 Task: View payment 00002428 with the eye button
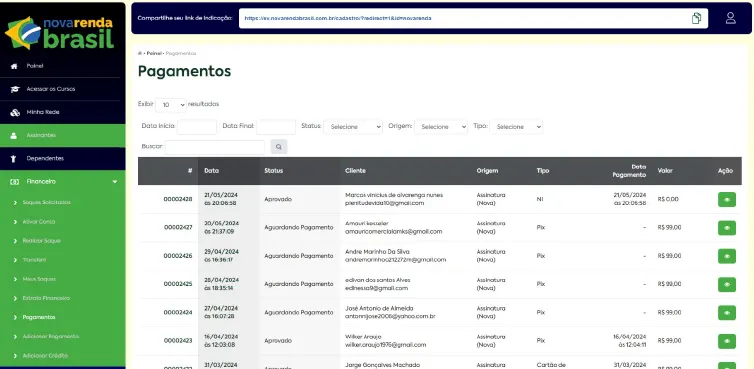point(727,199)
